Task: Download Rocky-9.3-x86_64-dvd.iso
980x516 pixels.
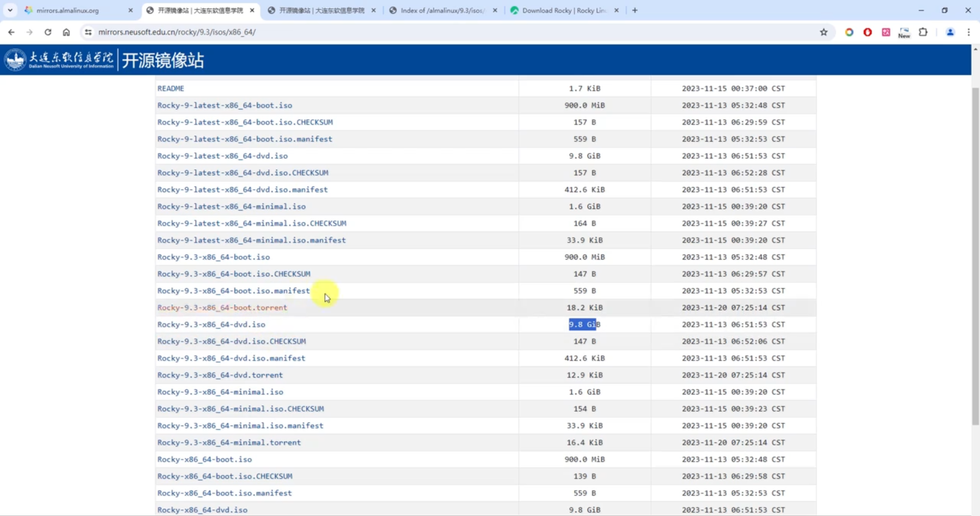Action: point(211,324)
